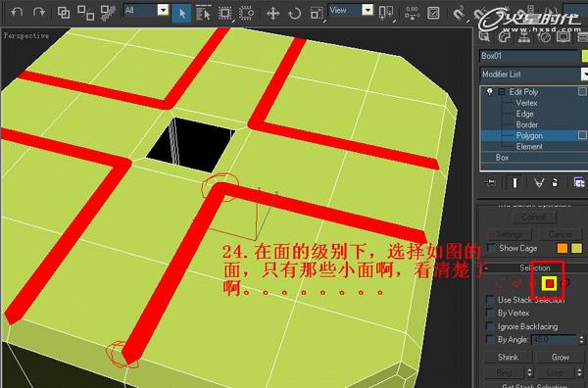Click the Loop selection button
Image resolution: width=588 pixels, height=388 pixels.
click(555, 372)
